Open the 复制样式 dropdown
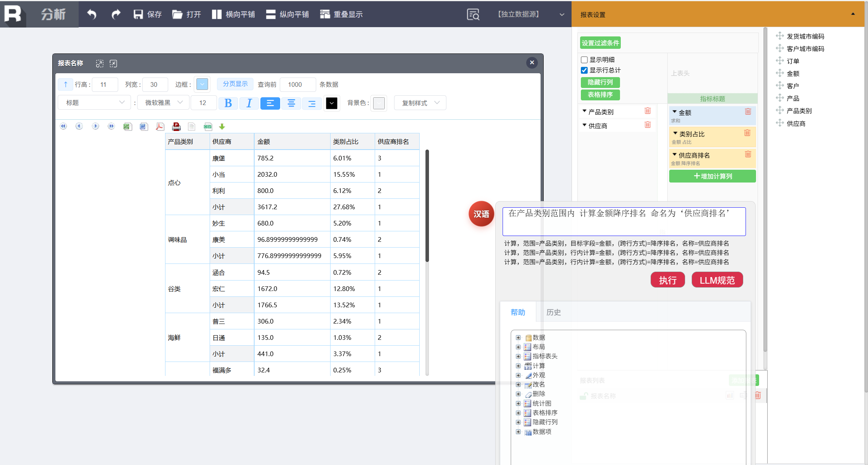The image size is (868, 465). 420,103
